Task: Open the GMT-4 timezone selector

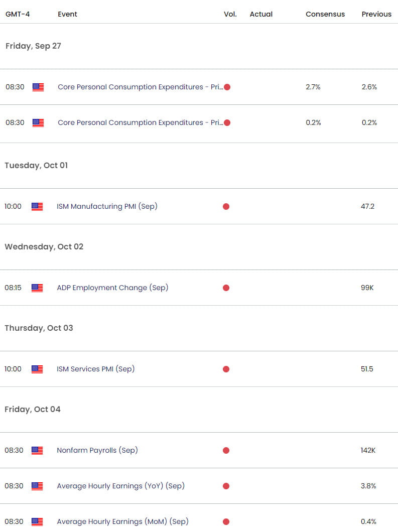Action: pos(18,14)
